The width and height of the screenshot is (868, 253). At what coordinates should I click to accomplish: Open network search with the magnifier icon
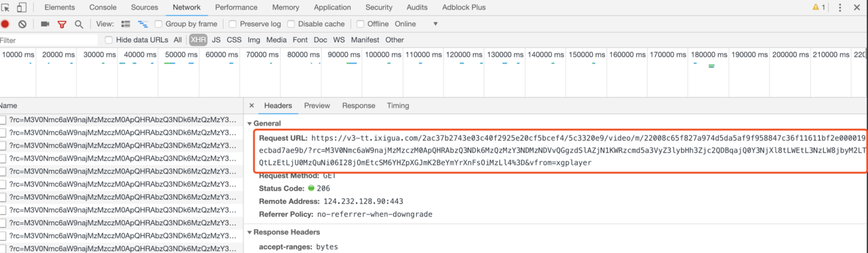point(79,24)
